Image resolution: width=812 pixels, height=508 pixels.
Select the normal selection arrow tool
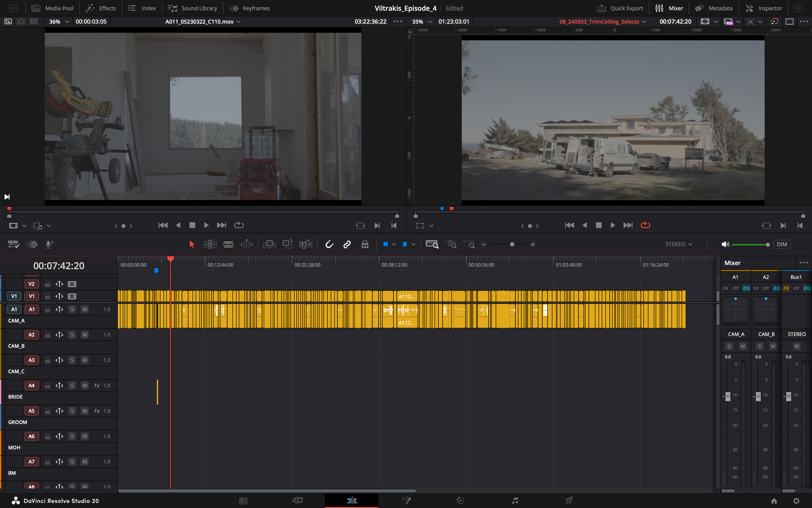pos(192,244)
